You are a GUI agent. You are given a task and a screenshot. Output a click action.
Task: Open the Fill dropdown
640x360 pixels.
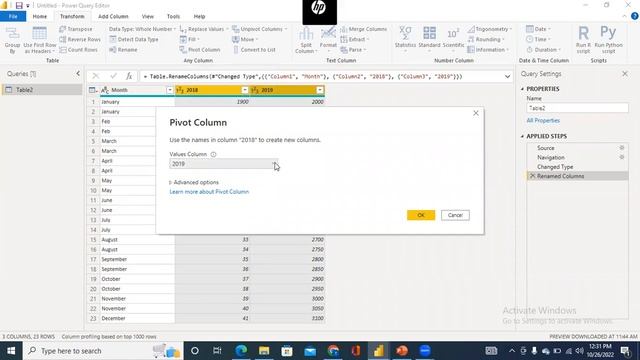click(189, 39)
